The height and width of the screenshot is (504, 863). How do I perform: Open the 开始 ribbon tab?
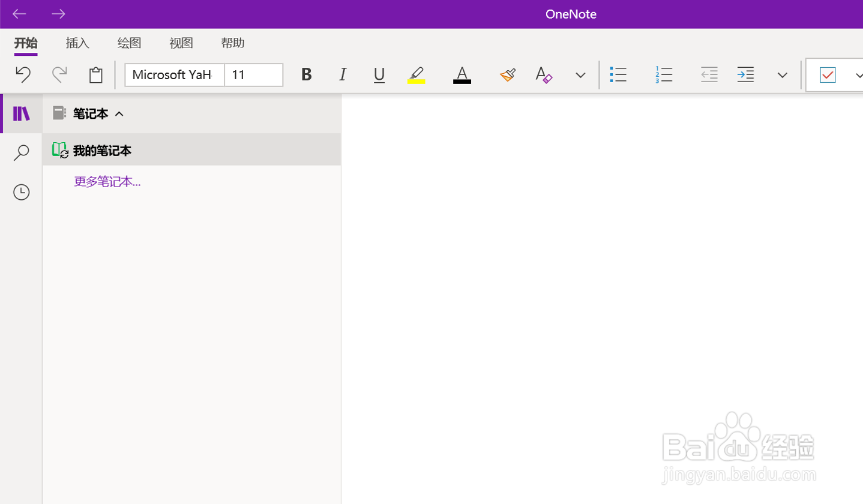[x=26, y=43]
